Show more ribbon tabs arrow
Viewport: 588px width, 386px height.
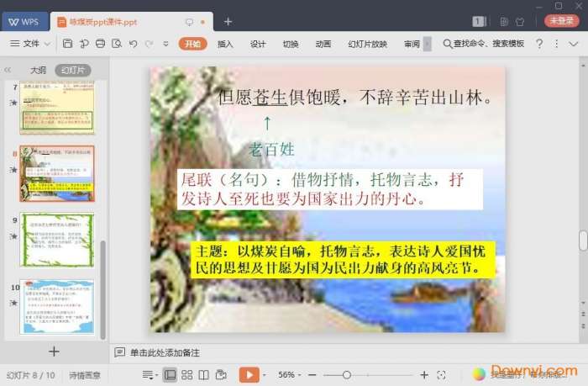tap(427, 44)
